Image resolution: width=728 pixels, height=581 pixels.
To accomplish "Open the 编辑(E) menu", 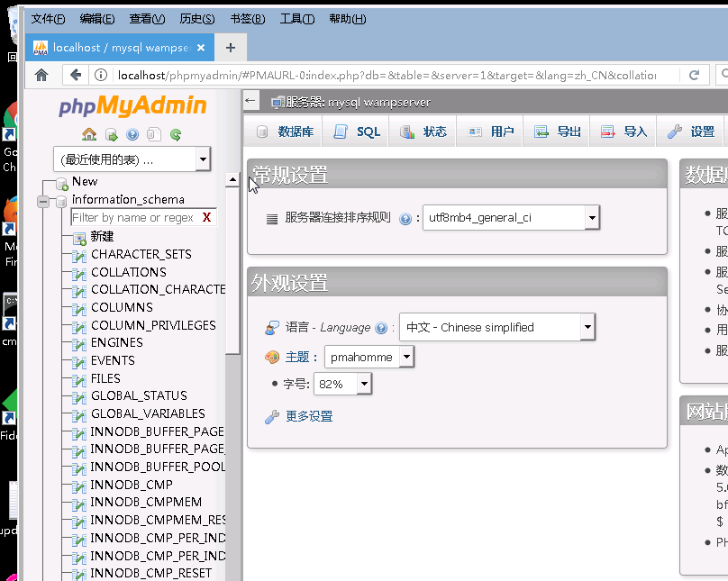I will click(x=97, y=19).
